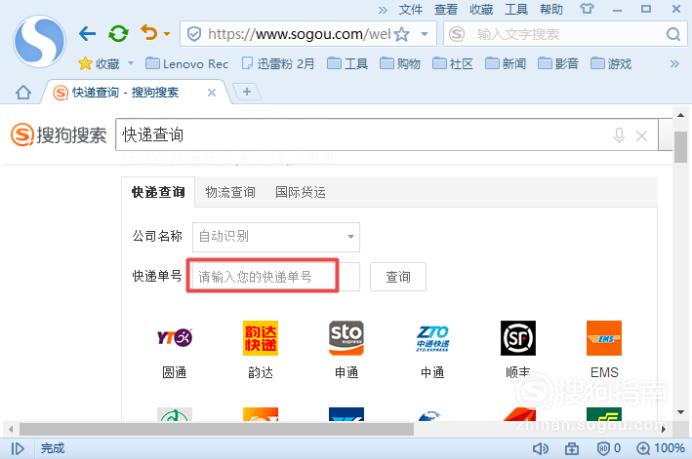
Task: Click the browser search text field
Action: tap(567, 34)
